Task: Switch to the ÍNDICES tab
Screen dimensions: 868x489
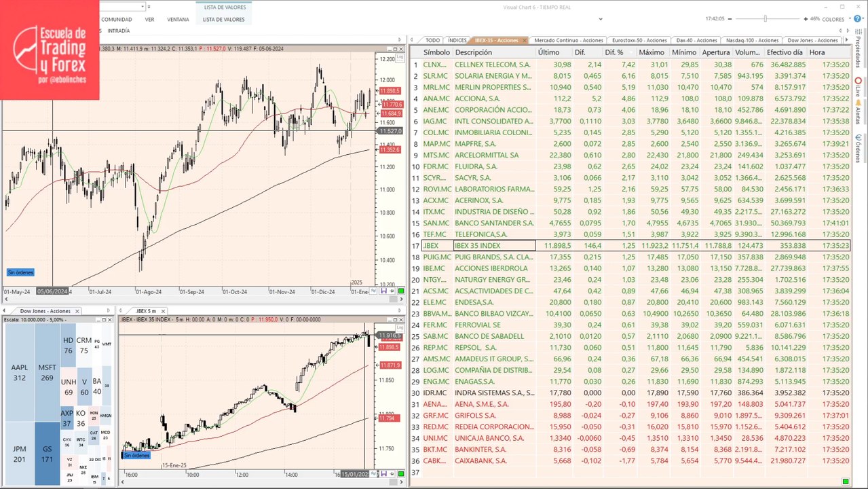Action: [x=457, y=40]
